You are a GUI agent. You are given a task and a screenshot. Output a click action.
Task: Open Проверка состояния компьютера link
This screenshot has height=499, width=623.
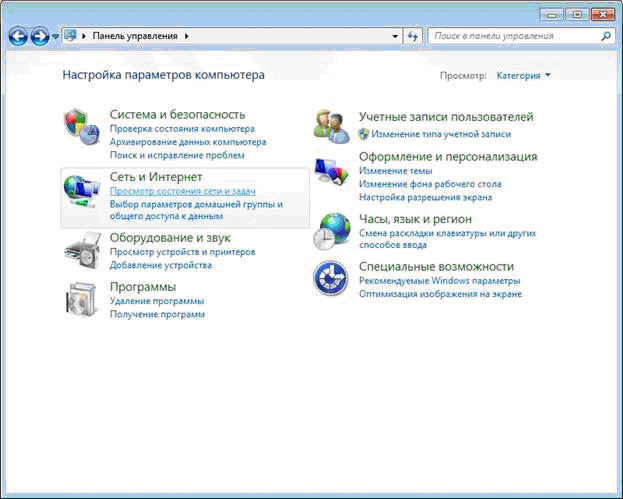tap(182, 129)
